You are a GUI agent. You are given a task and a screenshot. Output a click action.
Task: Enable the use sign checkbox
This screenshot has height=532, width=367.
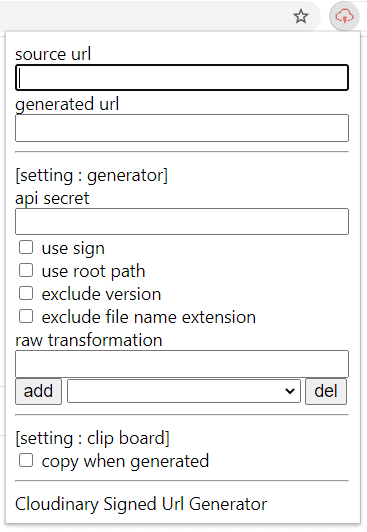(x=26, y=247)
